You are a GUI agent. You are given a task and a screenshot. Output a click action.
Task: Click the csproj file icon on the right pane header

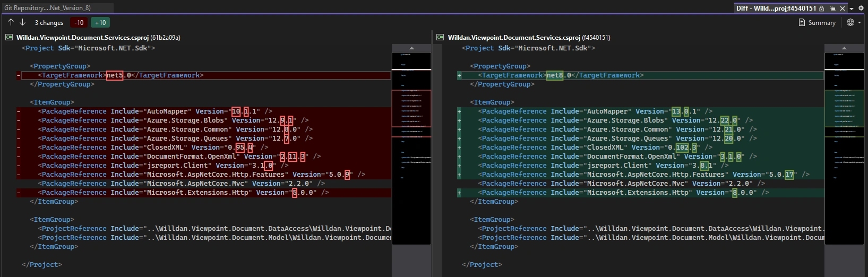[x=440, y=38]
